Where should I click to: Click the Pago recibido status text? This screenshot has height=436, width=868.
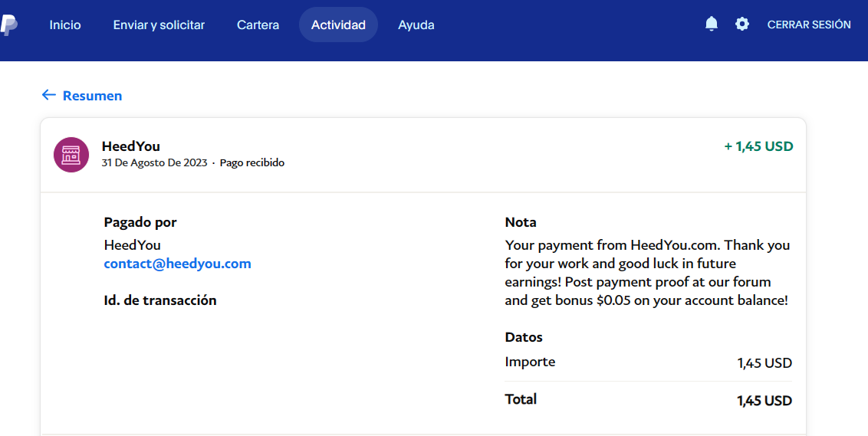pyautogui.click(x=252, y=162)
